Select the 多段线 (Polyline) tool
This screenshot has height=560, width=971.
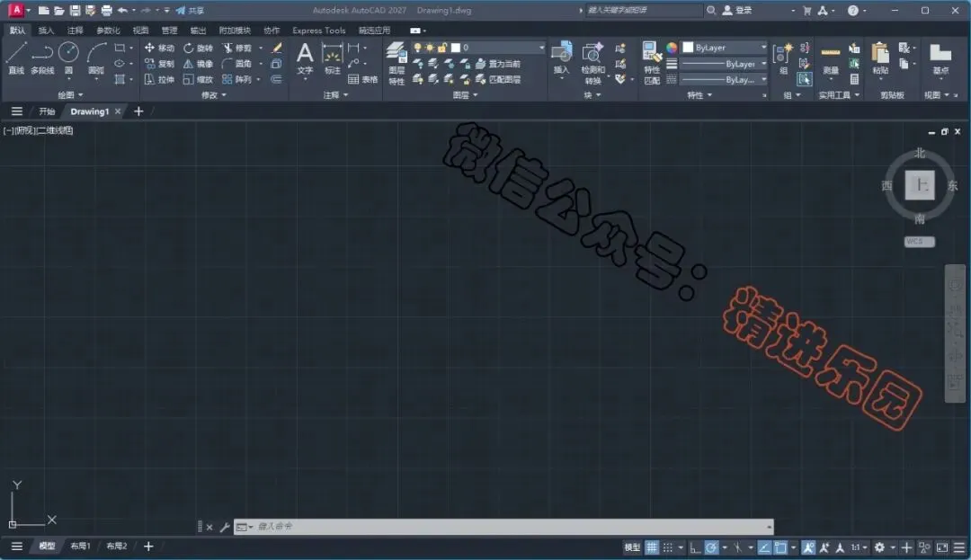tap(42, 58)
